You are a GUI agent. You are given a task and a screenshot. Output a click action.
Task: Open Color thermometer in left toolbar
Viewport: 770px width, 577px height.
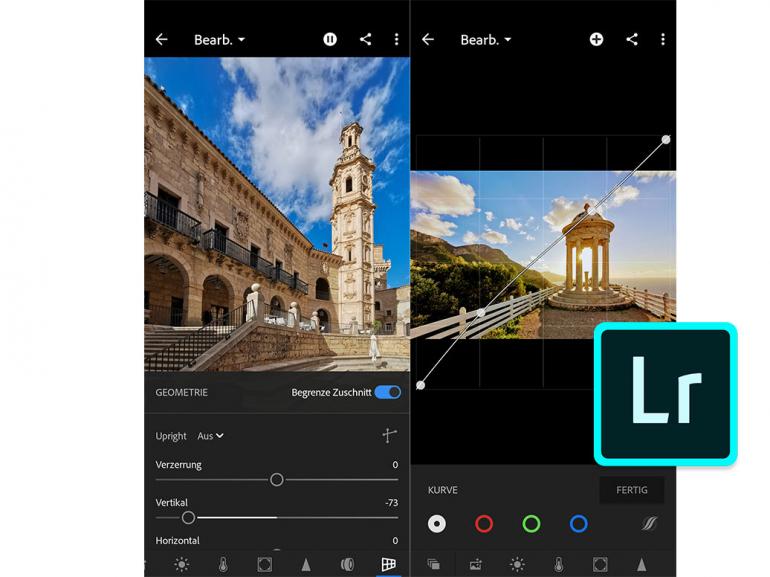point(223,564)
